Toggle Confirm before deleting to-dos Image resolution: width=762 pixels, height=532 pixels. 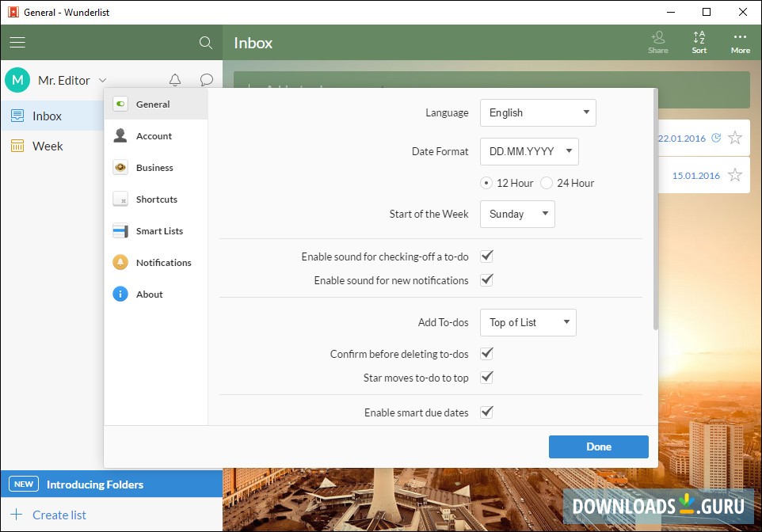tap(486, 353)
